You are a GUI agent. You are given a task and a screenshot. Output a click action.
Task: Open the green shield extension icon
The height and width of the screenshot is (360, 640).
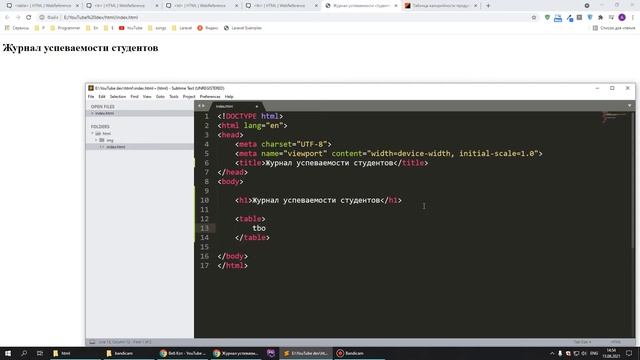547,18
